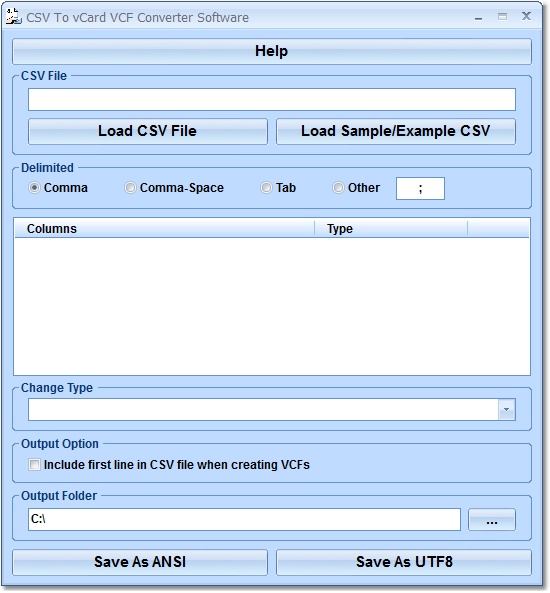The image size is (550, 593).
Task: Browse output folder with ellipsis button
Action: 492,520
